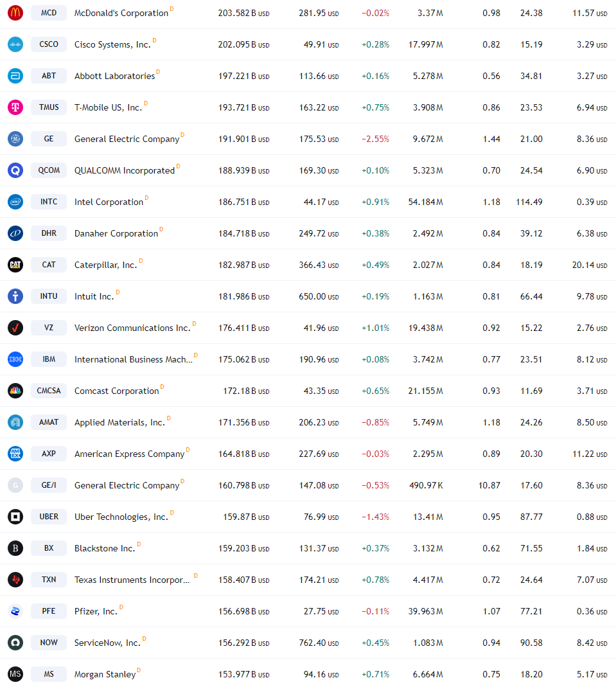Click the Intel logo icon
This screenshot has height=687, width=616.
pos(15,202)
